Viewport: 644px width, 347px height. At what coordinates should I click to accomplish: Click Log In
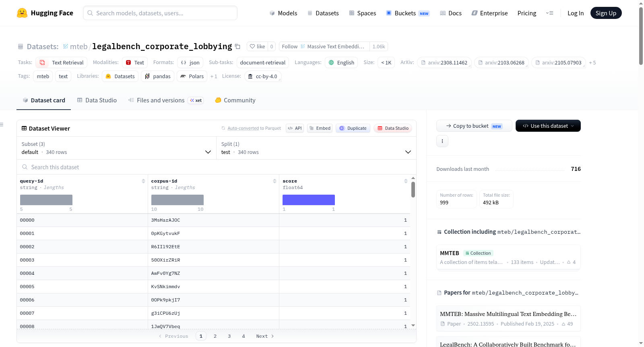point(576,13)
